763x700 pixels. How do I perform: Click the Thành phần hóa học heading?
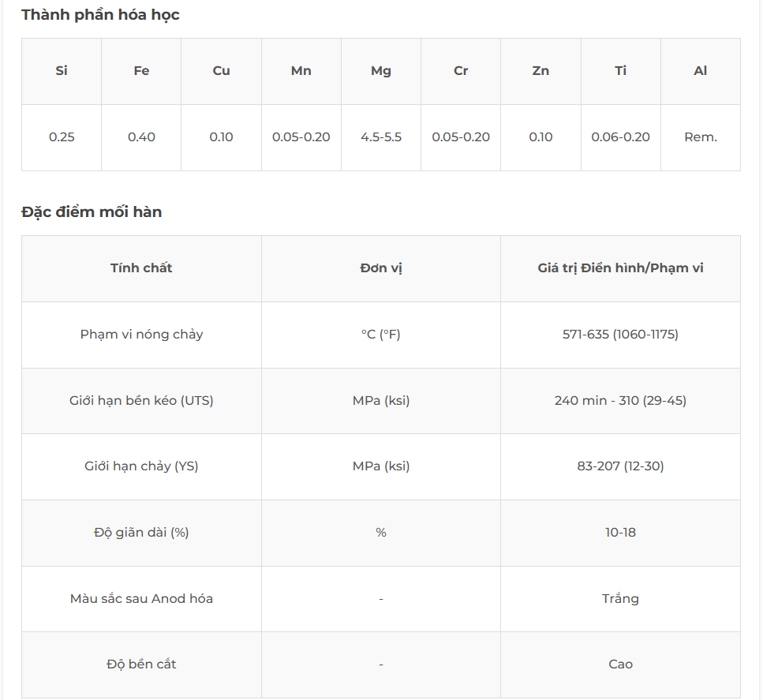100,15
